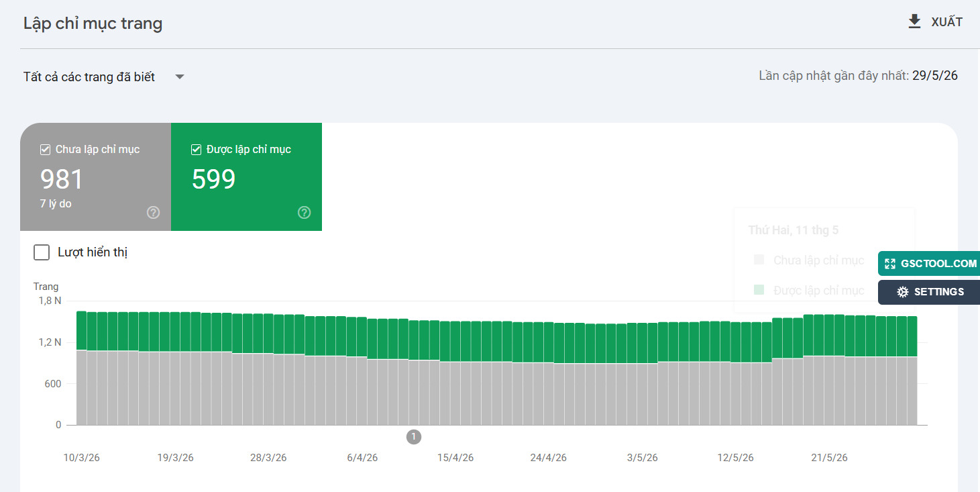
Task: Open help icon on the gray 'Chưa lập chỉ mục' card
Action: [x=153, y=213]
